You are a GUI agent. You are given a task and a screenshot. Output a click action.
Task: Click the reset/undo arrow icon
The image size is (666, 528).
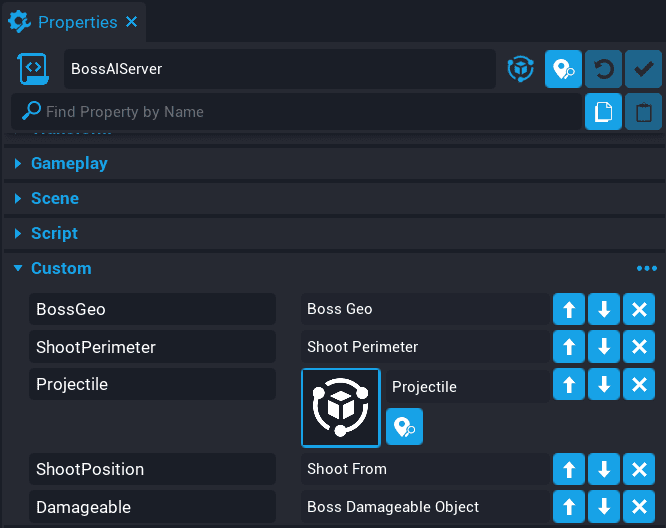603,70
